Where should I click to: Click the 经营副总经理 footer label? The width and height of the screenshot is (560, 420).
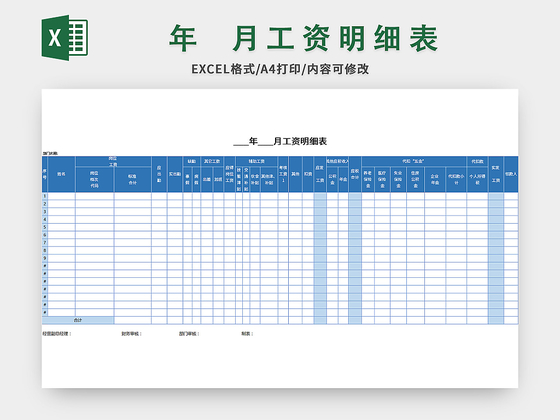(x=56, y=334)
